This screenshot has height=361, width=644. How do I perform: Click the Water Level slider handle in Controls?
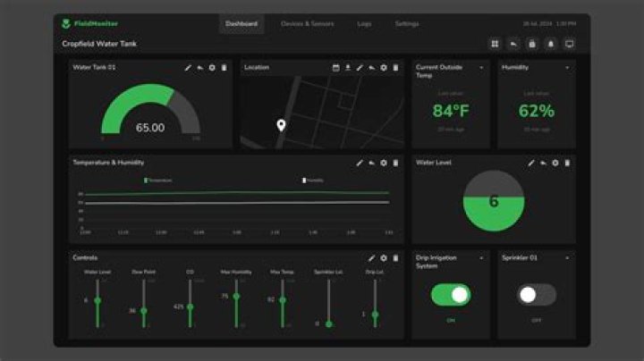(97, 300)
